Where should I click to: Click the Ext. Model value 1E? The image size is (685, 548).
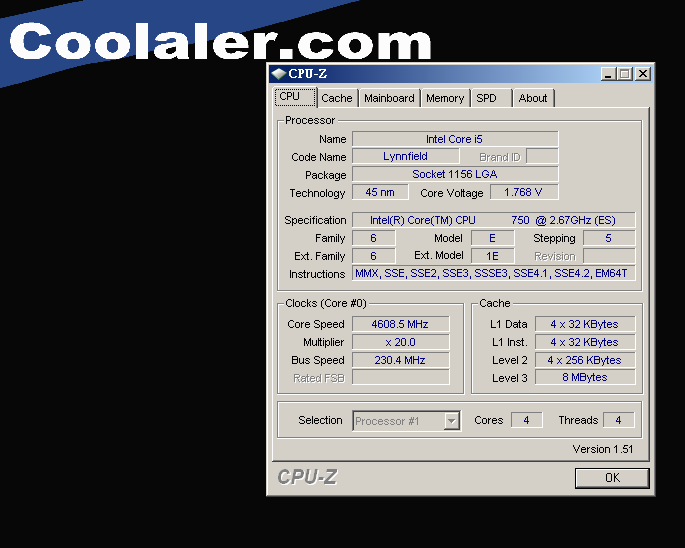(492, 256)
